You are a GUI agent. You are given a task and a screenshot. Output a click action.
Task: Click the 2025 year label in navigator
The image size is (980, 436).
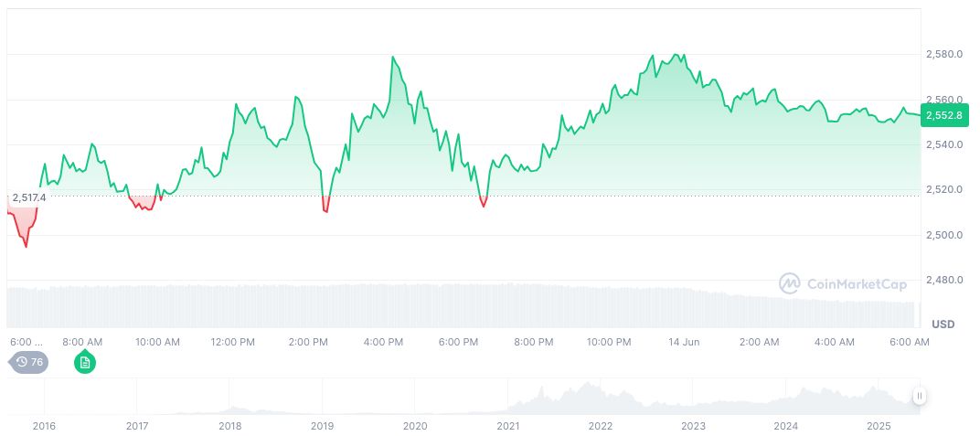pyautogui.click(x=878, y=426)
